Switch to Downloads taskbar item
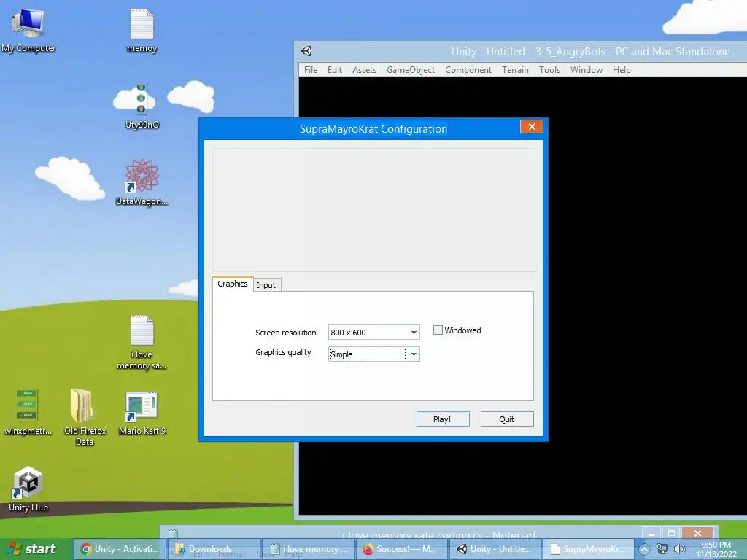This screenshot has width=747, height=560. pyautogui.click(x=214, y=549)
